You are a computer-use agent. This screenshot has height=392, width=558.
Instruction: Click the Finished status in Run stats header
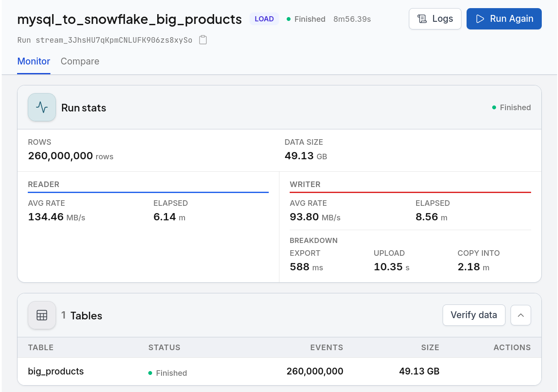point(511,108)
